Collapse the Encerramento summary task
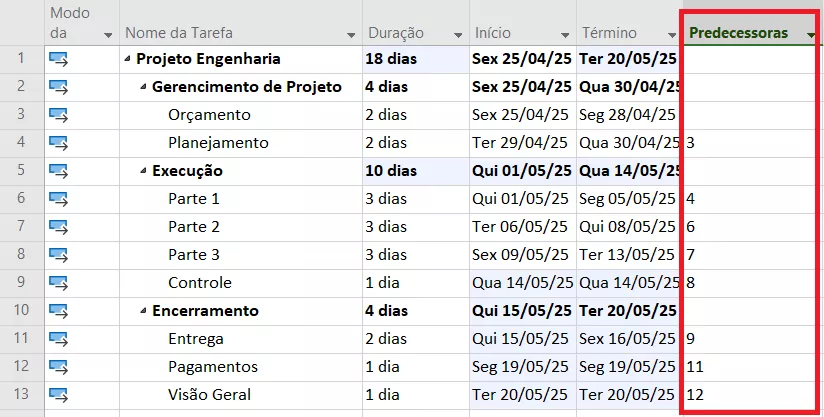This screenshot has width=824, height=417. coord(144,311)
